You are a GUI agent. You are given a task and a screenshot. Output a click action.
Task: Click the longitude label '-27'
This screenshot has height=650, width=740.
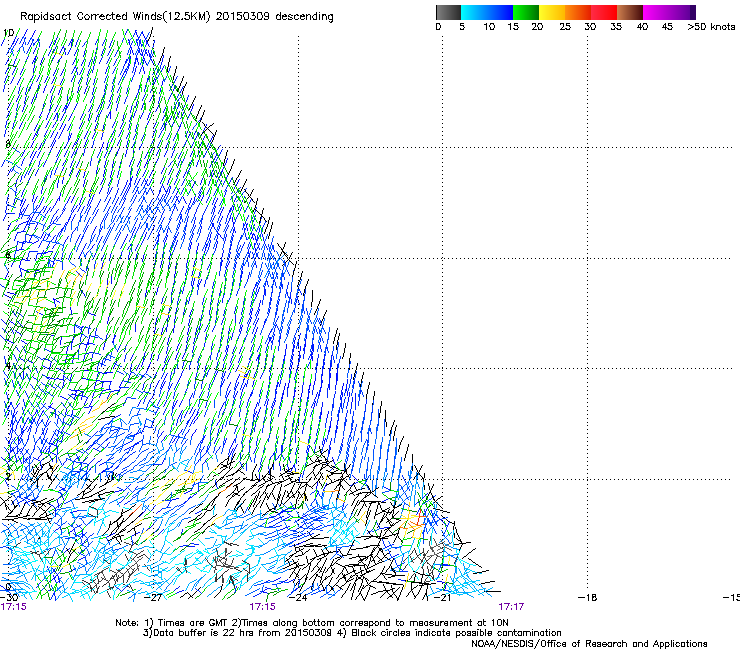click(x=153, y=598)
